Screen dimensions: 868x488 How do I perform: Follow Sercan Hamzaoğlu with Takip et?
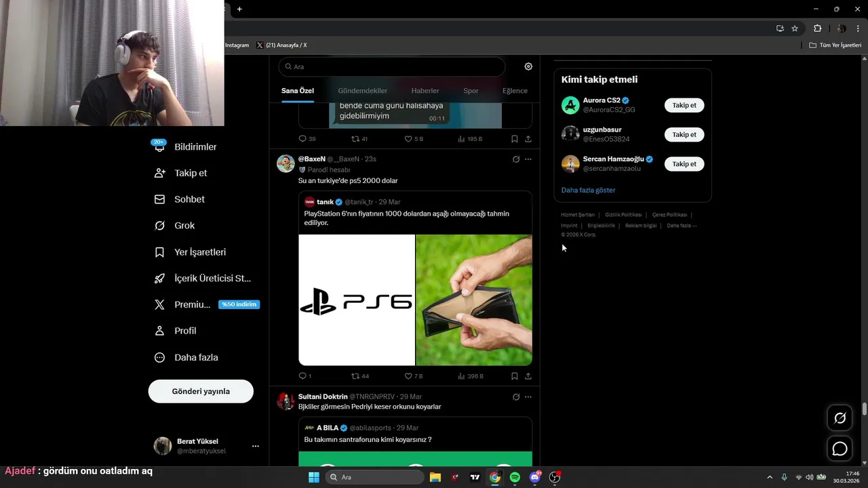(684, 163)
